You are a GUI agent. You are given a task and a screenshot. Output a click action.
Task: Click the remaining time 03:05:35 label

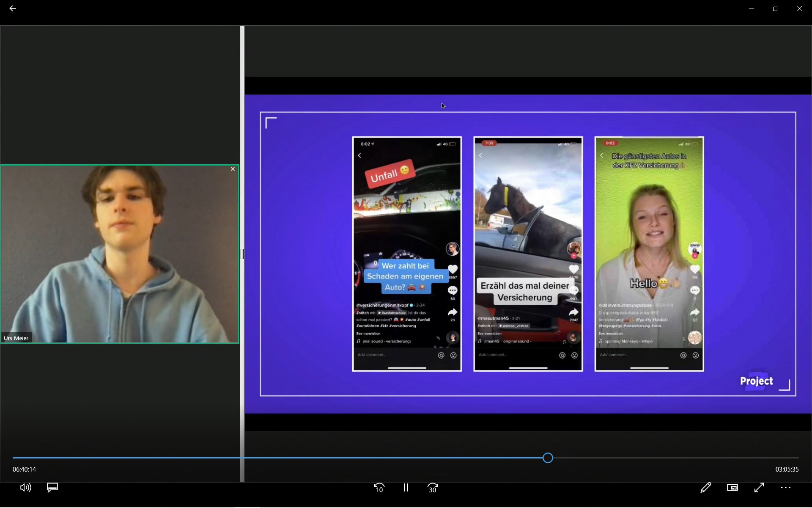click(787, 469)
